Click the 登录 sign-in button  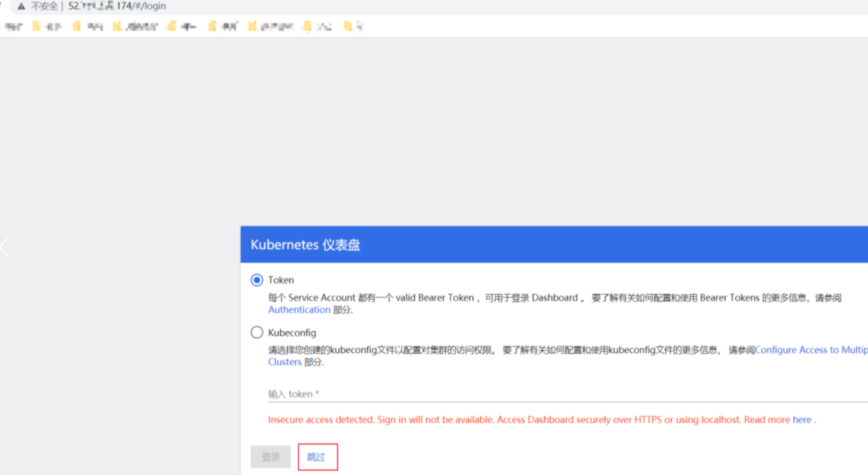pyautogui.click(x=271, y=457)
